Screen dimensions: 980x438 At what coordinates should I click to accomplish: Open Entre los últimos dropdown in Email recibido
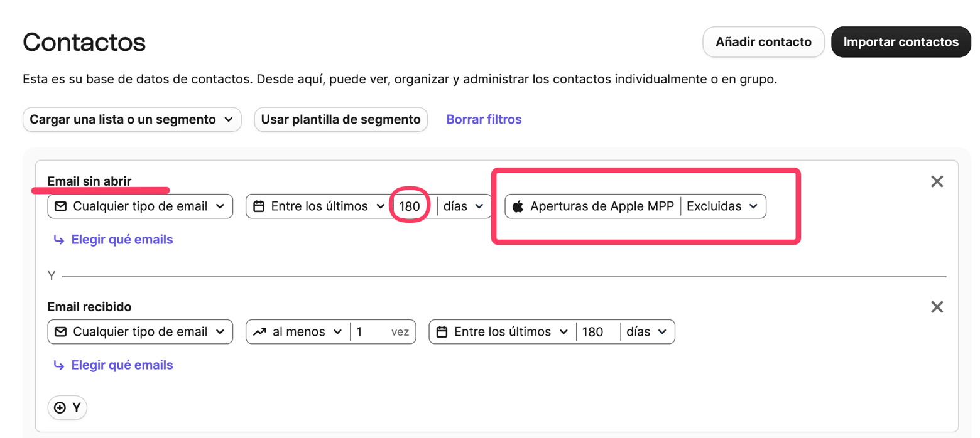click(x=503, y=332)
